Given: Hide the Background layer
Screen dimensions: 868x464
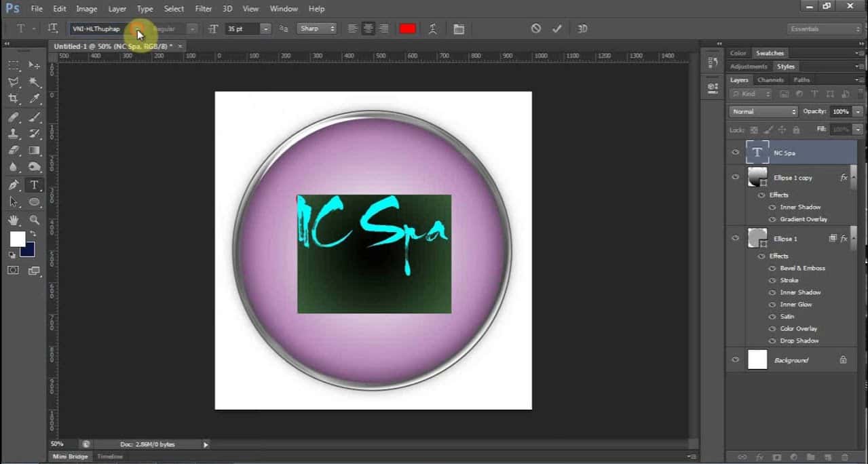Looking at the screenshot, I should tap(735, 360).
